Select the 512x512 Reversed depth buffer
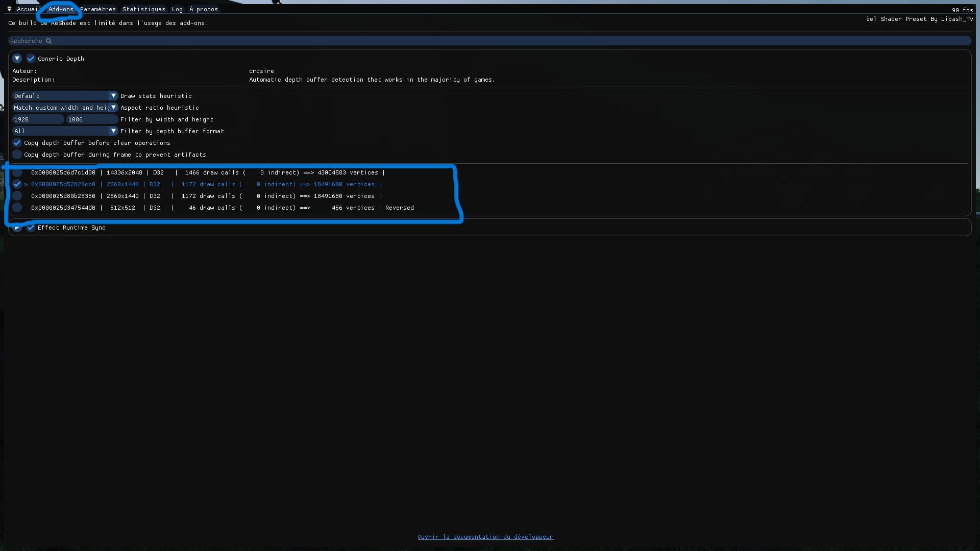This screenshot has width=980, height=551. [17, 208]
